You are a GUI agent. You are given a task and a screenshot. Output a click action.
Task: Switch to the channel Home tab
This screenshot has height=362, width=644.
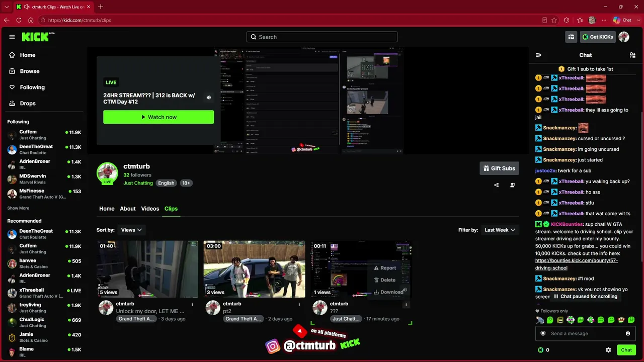[x=107, y=209]
